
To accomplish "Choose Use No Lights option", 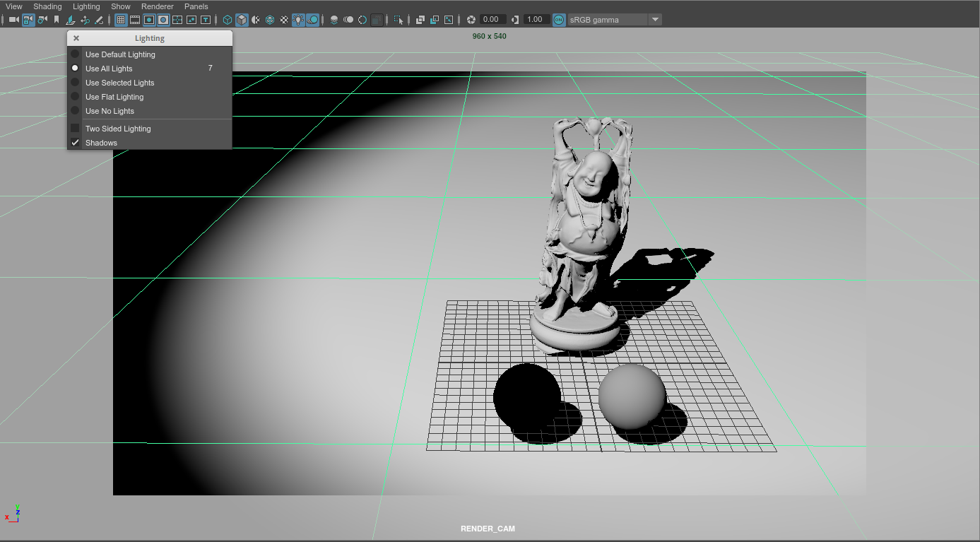I will coord(110,111).
